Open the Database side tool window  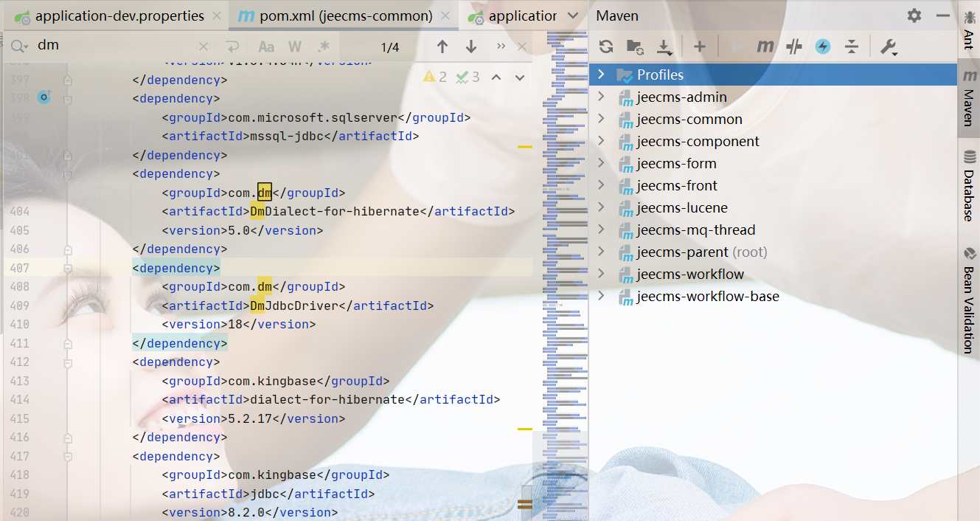[968, 186]
